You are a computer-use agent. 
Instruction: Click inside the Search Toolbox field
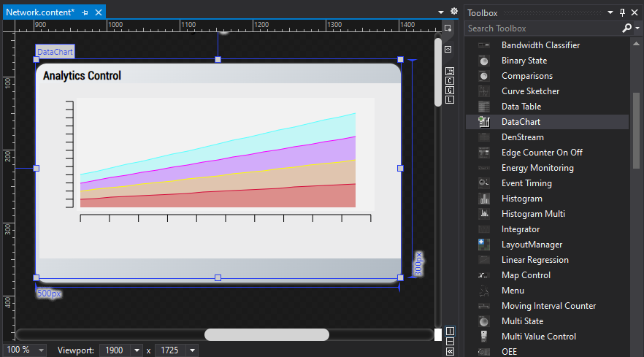540,28
